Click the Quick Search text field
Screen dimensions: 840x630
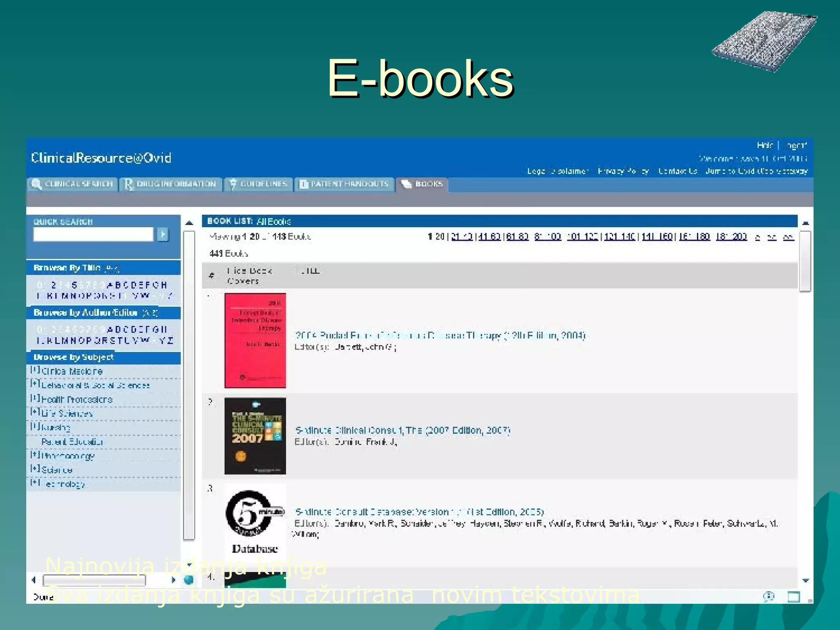tap(93, 235)
